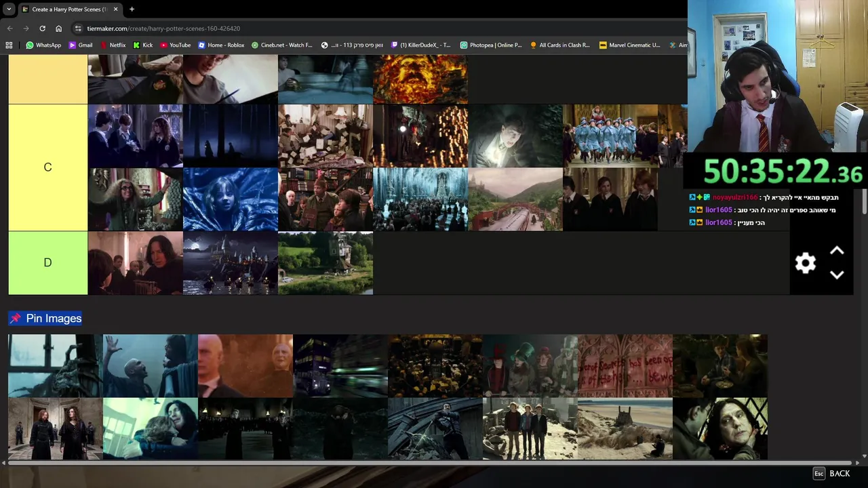Go back to the previous page

pyautogui.click(x=9, y=28)
